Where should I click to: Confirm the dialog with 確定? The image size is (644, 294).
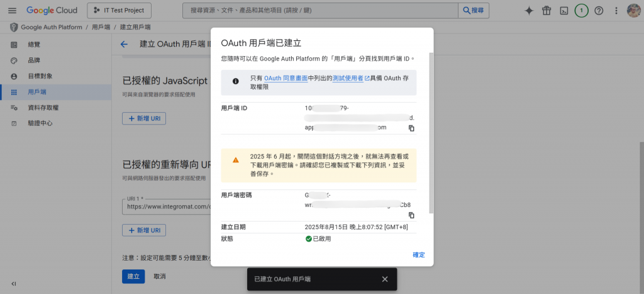pos(418,255)
